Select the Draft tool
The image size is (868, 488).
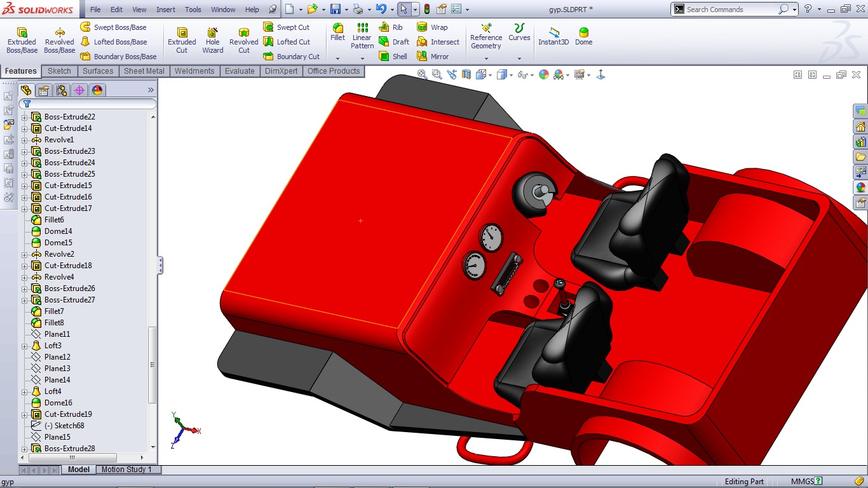coord(394,42)
